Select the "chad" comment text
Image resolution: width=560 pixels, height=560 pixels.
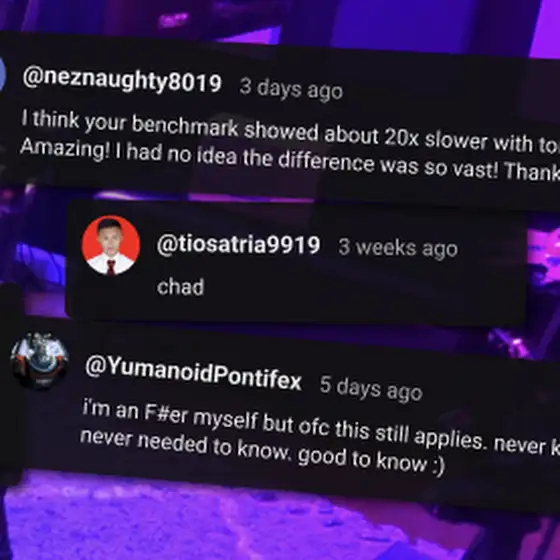click(x=180, y=287)
